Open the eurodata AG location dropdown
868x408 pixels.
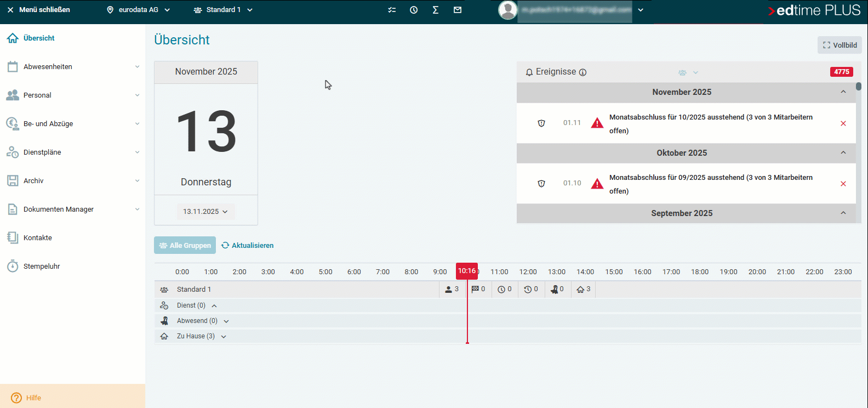(x=138, y=10)
